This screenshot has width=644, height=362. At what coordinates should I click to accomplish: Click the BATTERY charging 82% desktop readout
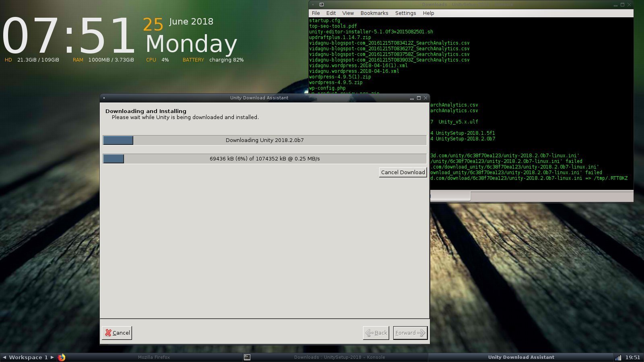(x=213, y=60)
